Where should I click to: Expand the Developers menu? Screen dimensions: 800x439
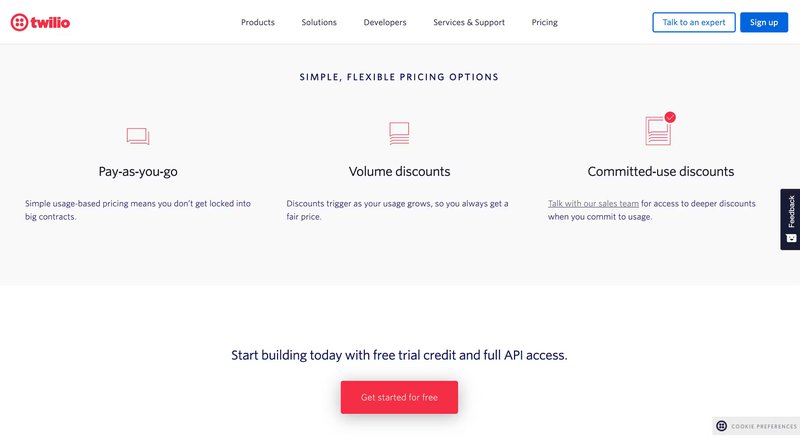[385, 22]
